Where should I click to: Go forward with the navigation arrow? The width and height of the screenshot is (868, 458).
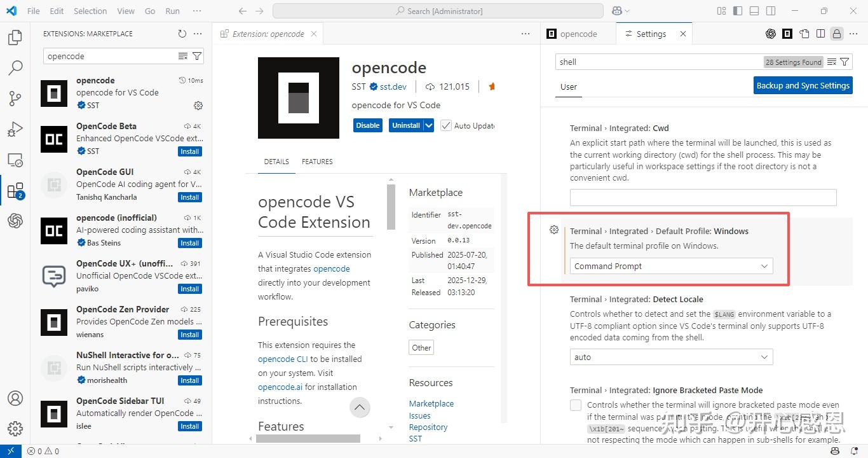pyautogui.click(x=259, y=11)
